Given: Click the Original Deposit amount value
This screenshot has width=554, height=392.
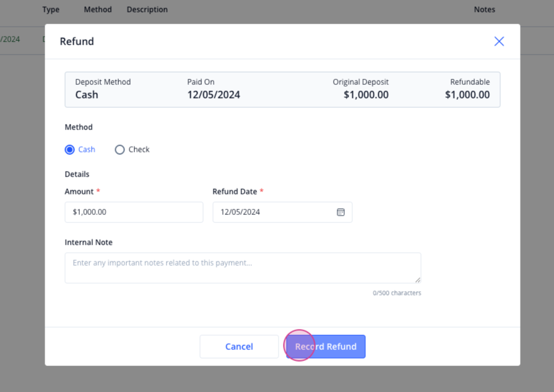Looking at the screenshot, I should point(366,95).
